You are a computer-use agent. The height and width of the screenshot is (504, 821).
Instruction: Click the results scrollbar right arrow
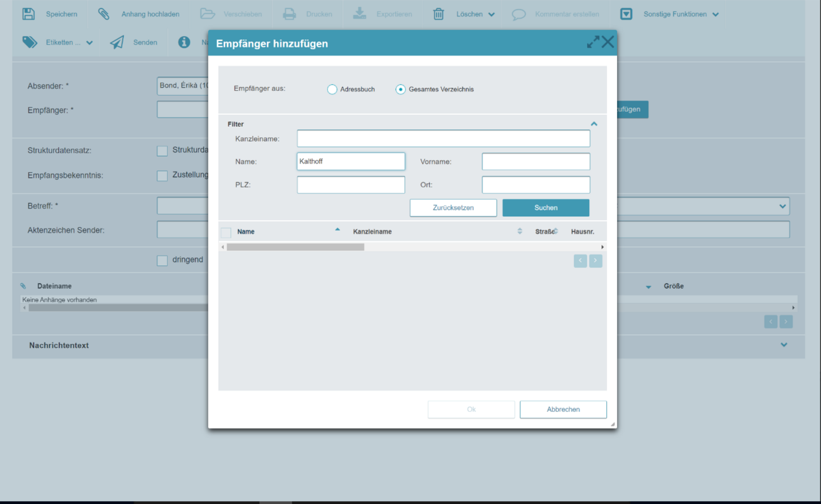[x=603, y=247]
